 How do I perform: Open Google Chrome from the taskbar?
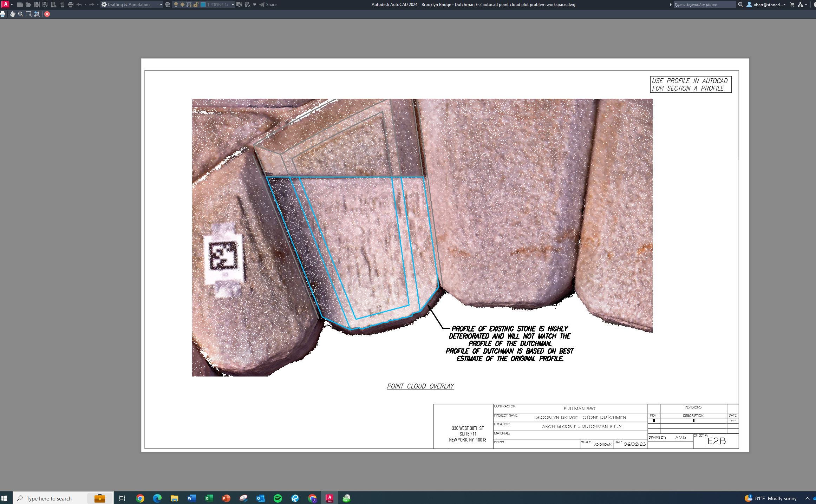tap(140, 498)
